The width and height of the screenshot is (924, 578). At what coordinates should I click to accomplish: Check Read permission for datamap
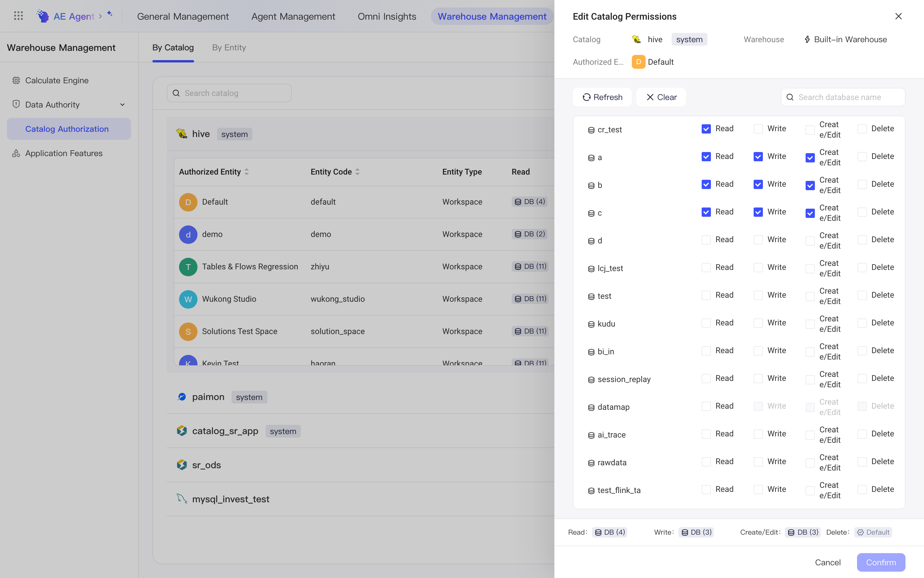click(x=706, y=406)
